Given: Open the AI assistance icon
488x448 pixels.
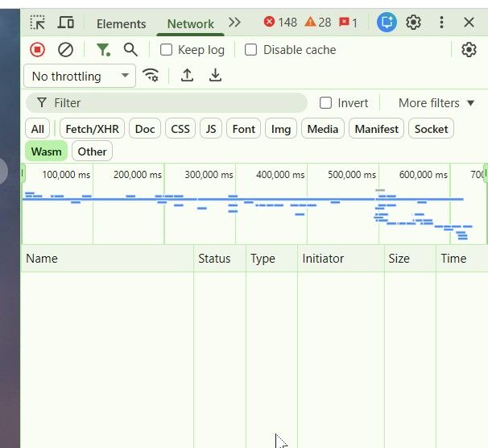Looking at the screenshot, I should [x=387, y=23].
